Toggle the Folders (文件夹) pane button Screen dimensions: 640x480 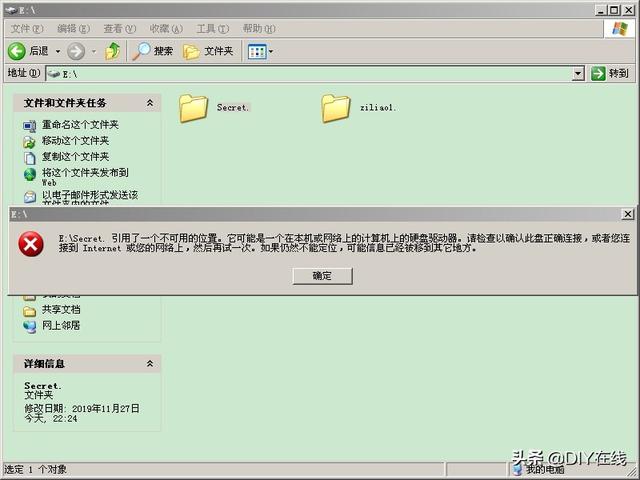[208, 51]
